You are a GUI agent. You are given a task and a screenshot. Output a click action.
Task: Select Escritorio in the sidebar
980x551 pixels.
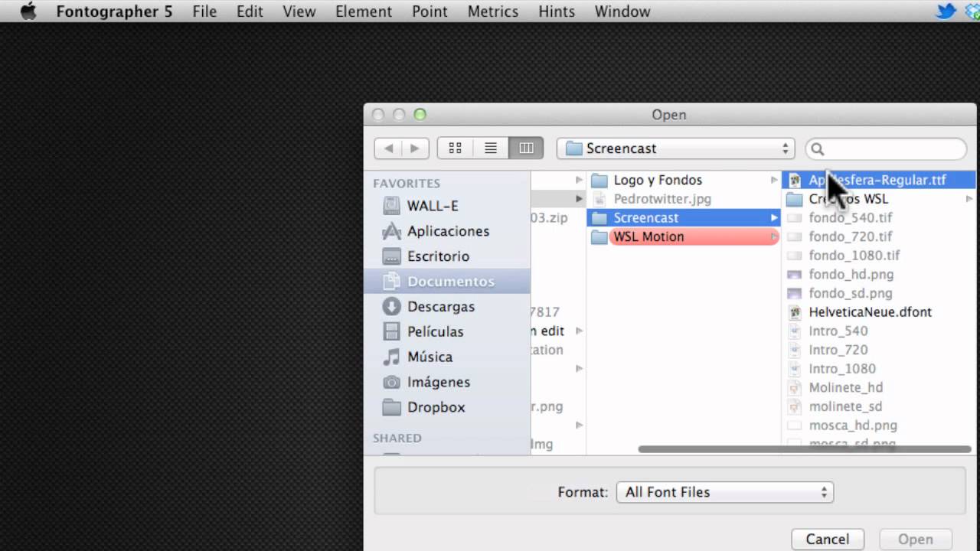446,256
